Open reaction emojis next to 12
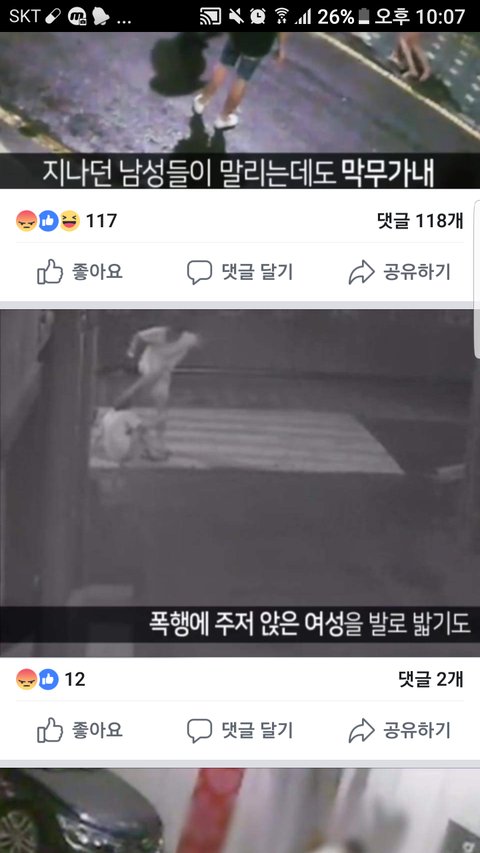Image resolution: width=480 pixels, height=853 pixels. pyautogui.click(x=37, y=679)
